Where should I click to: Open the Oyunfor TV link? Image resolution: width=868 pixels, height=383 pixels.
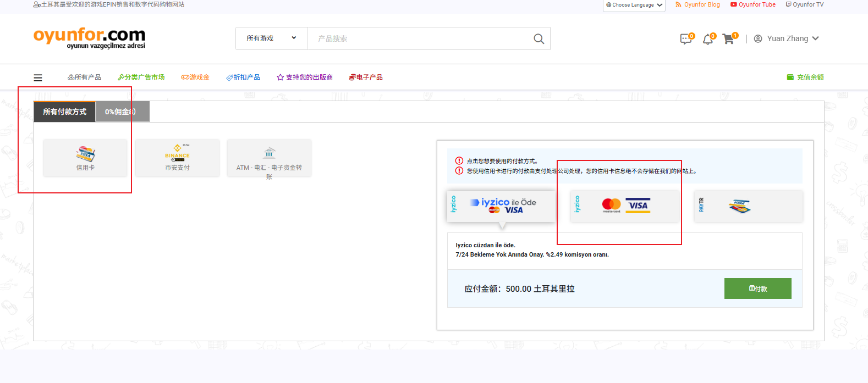pos(805,4)
